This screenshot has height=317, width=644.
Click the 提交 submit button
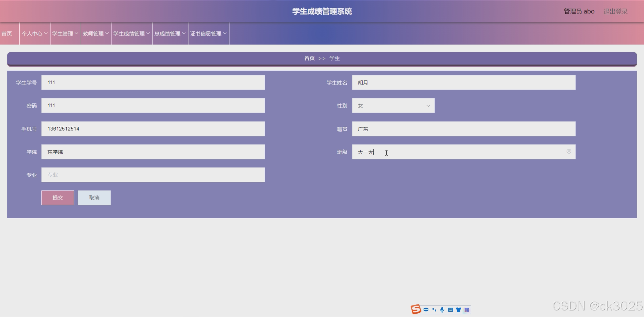(x=58, y=198)
